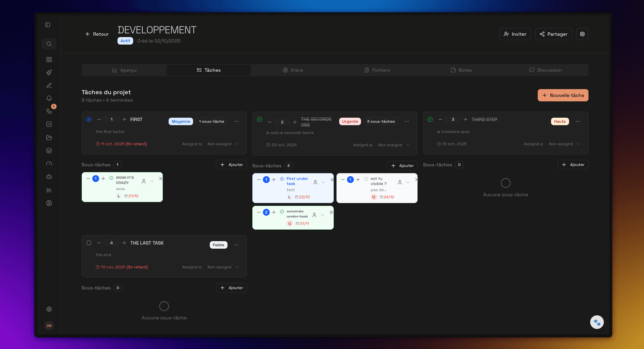Collapse the sidebar panel icon
This screenshot has width=644, height=349.
point(48,25)
